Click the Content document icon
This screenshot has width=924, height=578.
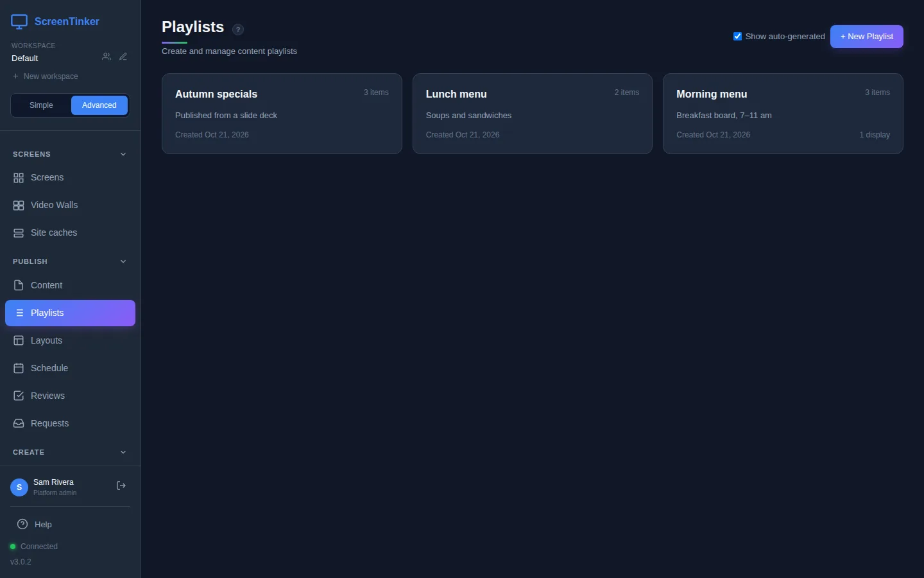pyautogui.click(x=19, y=285)
